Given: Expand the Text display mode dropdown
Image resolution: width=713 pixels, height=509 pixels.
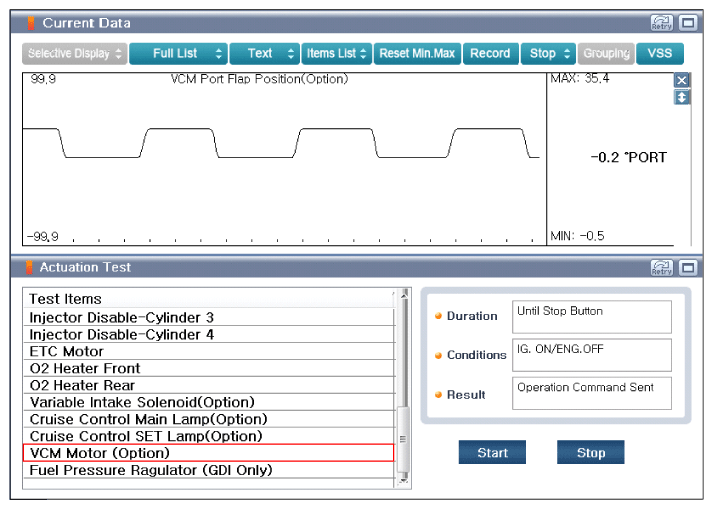Looking at the screenshot, I should click(x=264, y=54).
